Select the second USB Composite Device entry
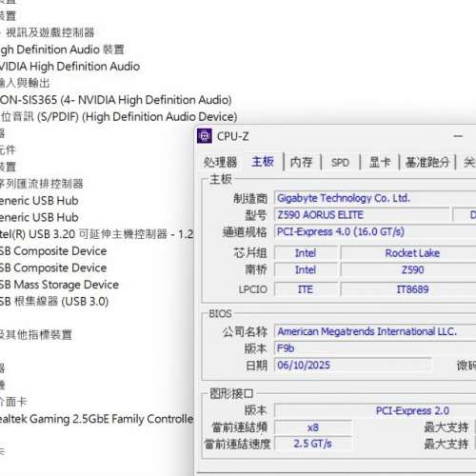The width and height of the screenshot is (476, 476). (x=53, y=268)
